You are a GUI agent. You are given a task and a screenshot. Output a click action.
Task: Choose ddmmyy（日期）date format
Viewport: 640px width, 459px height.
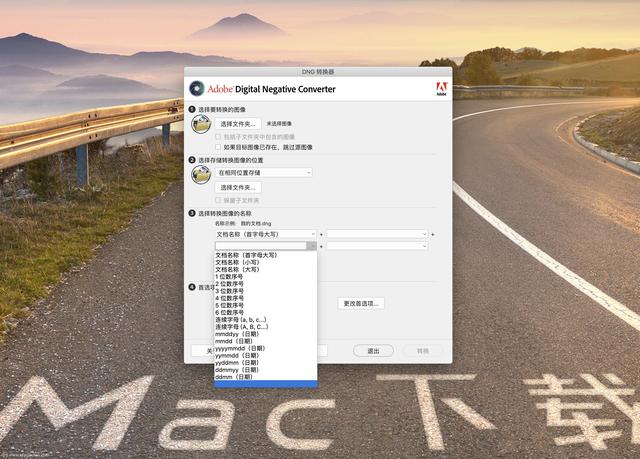pos(266,370)
